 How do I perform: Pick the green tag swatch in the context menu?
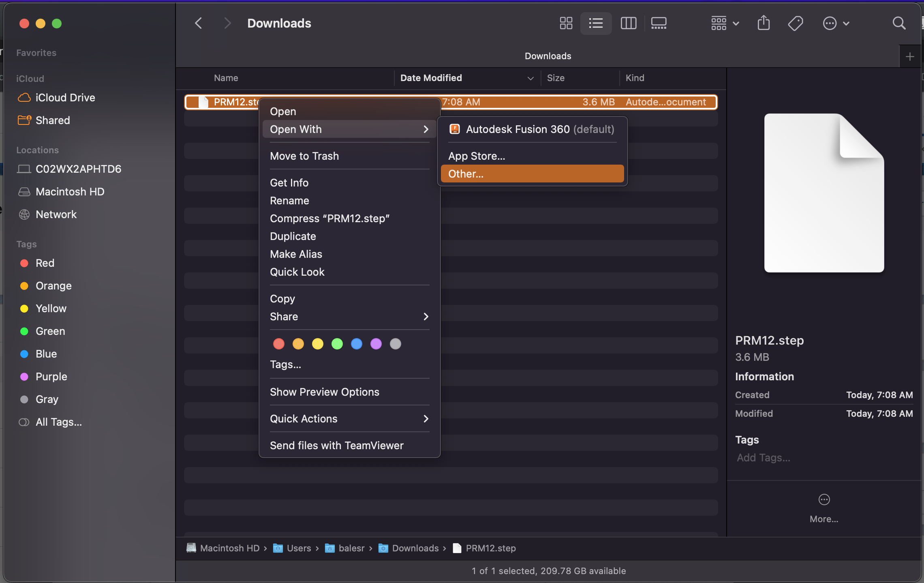337,343
